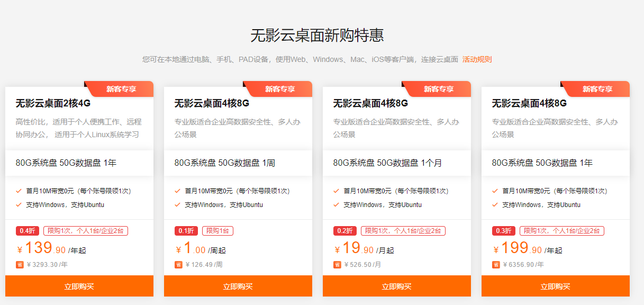Click the 省 icon beside ¥526.50/月
Screen dimensions: 644x305
click(x=337, y=265)
